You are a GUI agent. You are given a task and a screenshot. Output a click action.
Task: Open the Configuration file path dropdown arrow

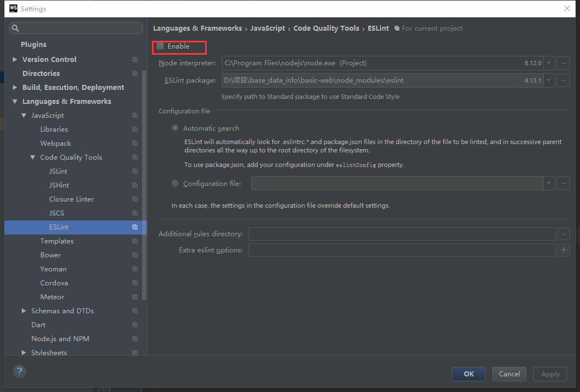(x=549, y=183)
